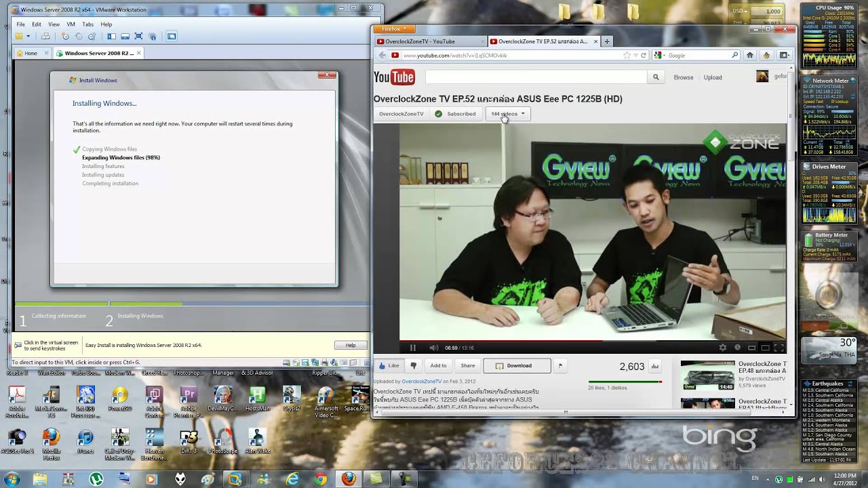
Task: Open the video quality settings gear
Action: click(x=723, y=348)
